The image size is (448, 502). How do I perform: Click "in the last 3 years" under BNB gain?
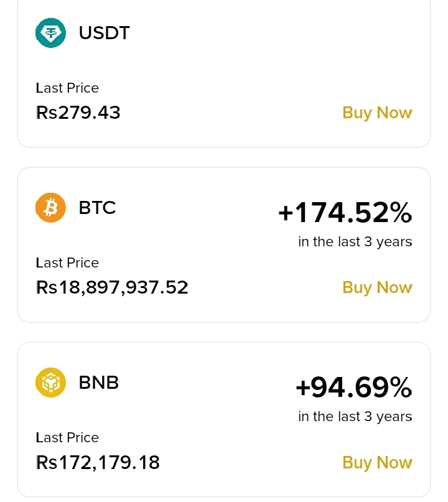pyautogui.click(x=355, y=416)
